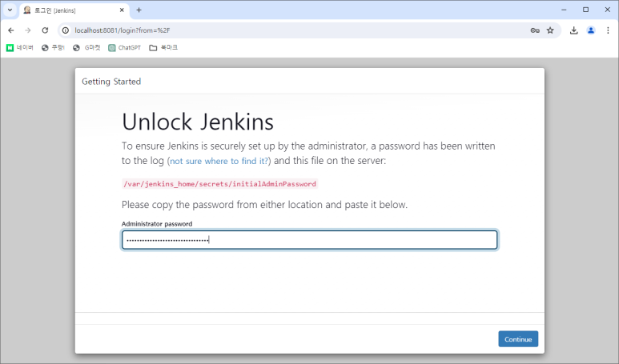Open the ChatGPT bookmark
Screen dimensions: 619x364
125,48
